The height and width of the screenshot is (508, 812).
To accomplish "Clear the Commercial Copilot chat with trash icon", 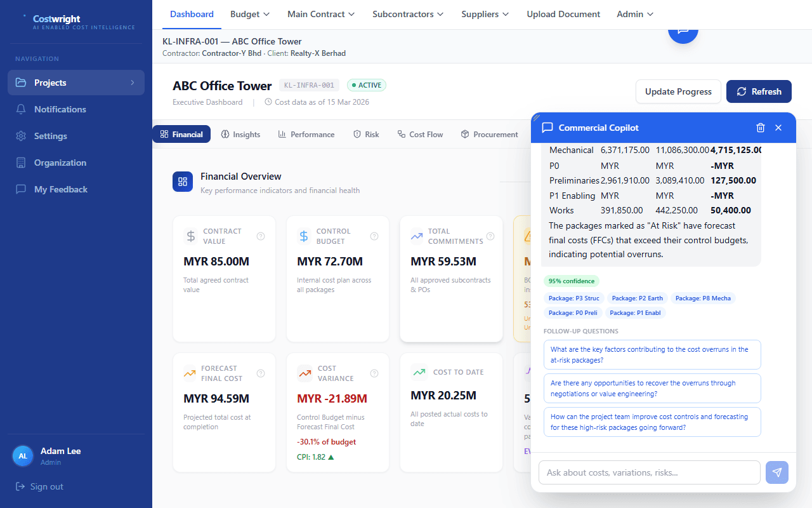I will 761,128.
